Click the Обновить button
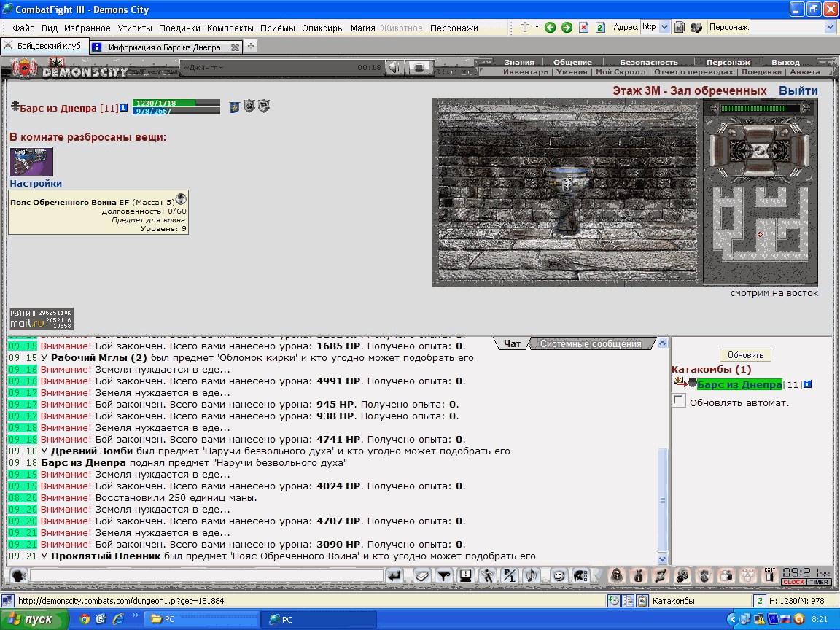840x630 pixels. pyautogui.click(x=745, y=355)
